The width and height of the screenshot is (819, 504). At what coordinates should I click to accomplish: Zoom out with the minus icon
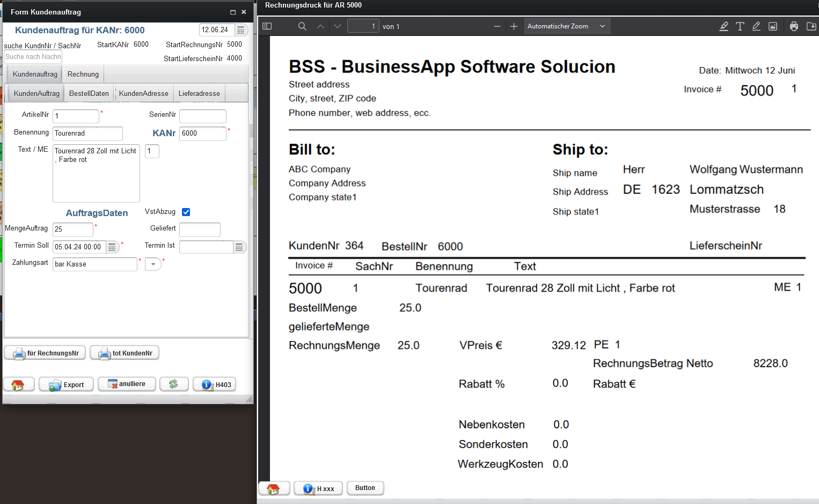[x=497, y=26]
